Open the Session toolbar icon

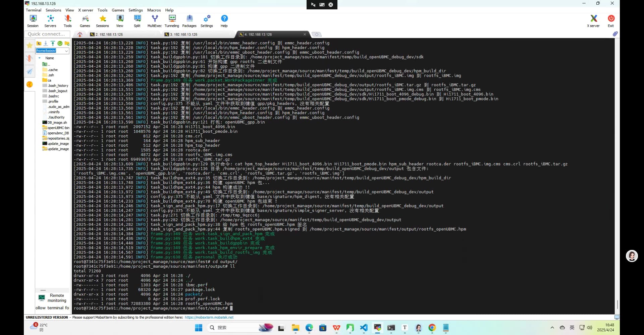[x=33, y=21]
